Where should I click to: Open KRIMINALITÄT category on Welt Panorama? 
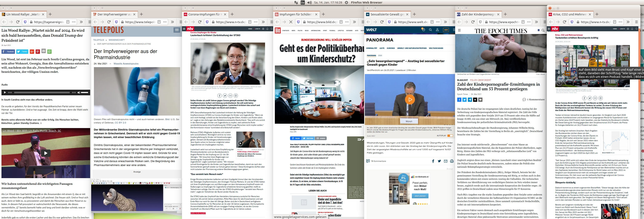tap(371, 48)
